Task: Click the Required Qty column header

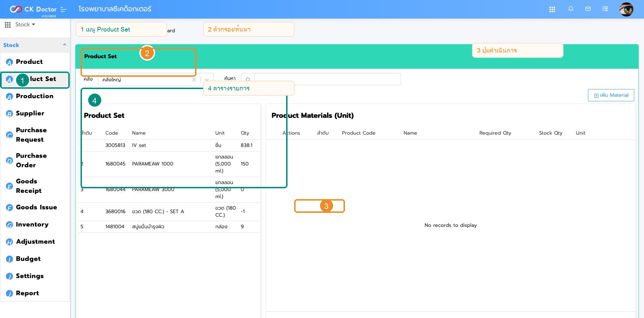Action: [495, 133]
